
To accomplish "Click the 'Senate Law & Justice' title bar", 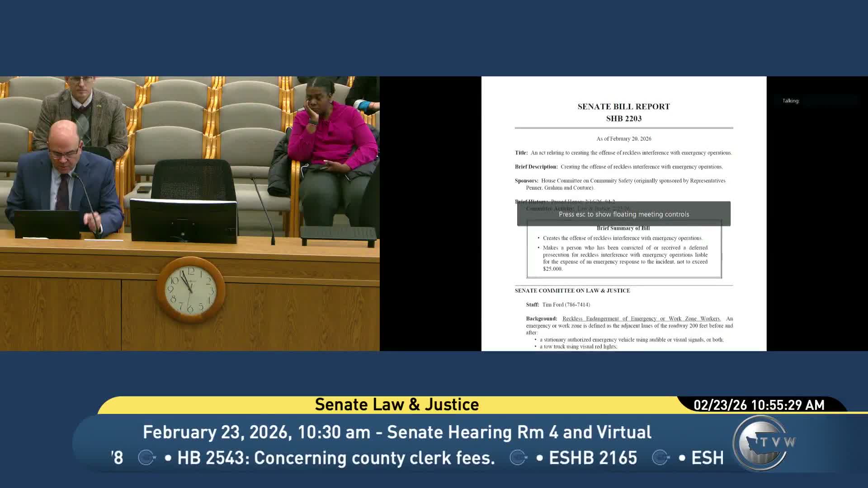I will [396, 404].
